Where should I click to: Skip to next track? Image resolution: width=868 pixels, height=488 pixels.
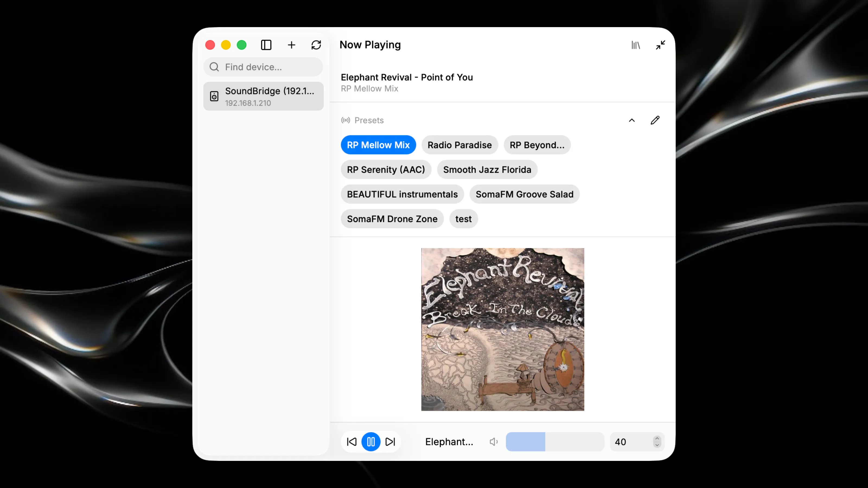tap(390, 442)
